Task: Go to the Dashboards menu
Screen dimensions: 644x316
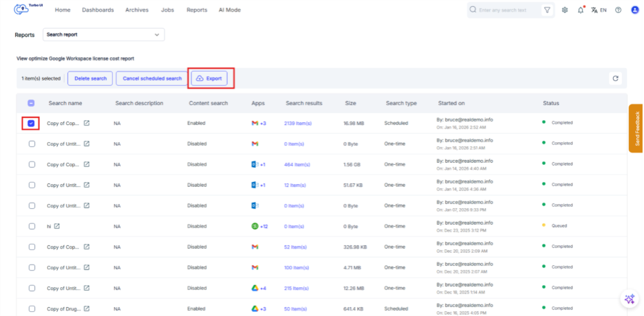Action: 98,10
